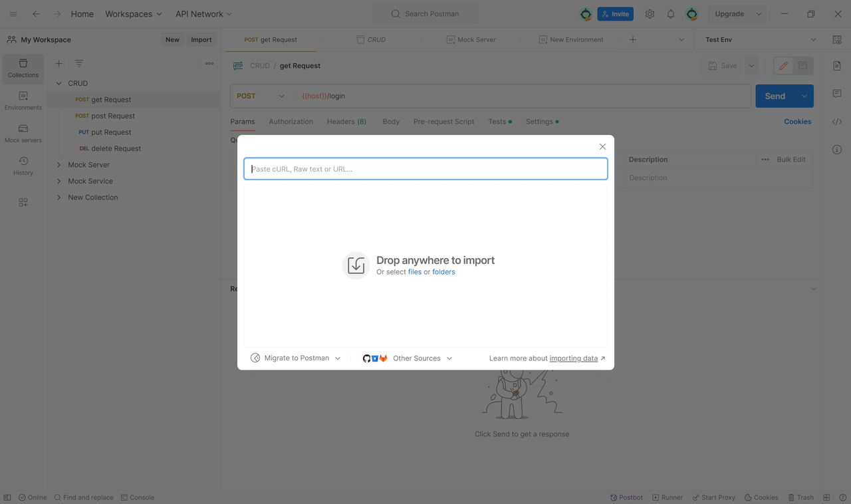Expand the New Collection item
Viewport: 851px width, 504px height.
point(59,197)
